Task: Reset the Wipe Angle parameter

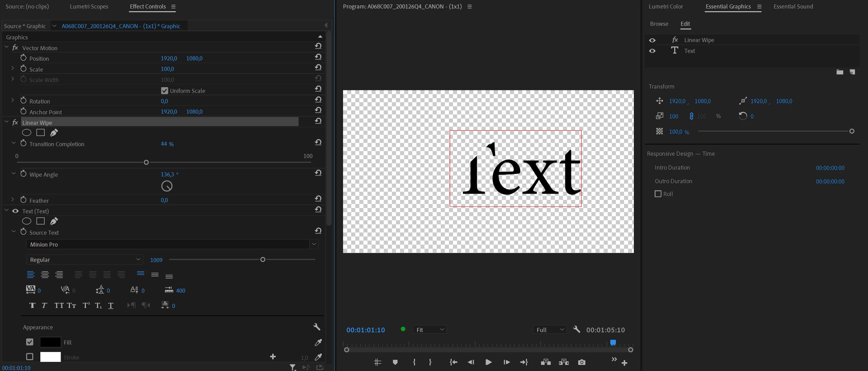Action: (318, 173)
